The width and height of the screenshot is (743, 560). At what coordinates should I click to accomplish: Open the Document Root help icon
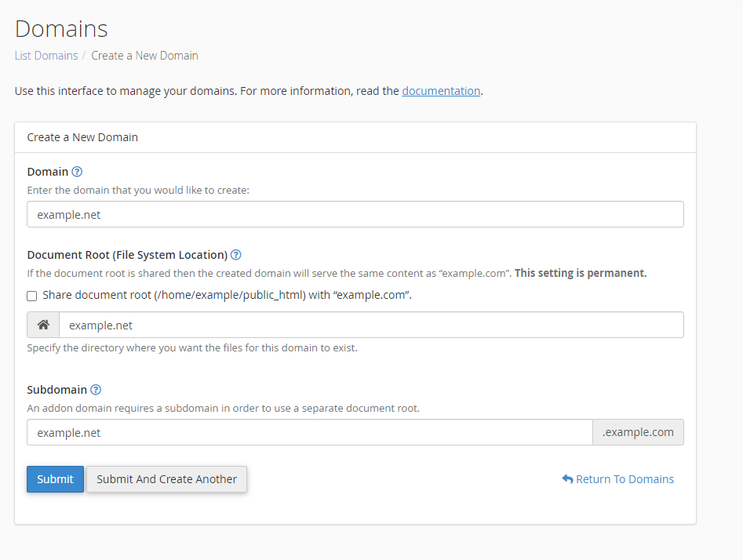pyautogui.click(x=235, y=255)
